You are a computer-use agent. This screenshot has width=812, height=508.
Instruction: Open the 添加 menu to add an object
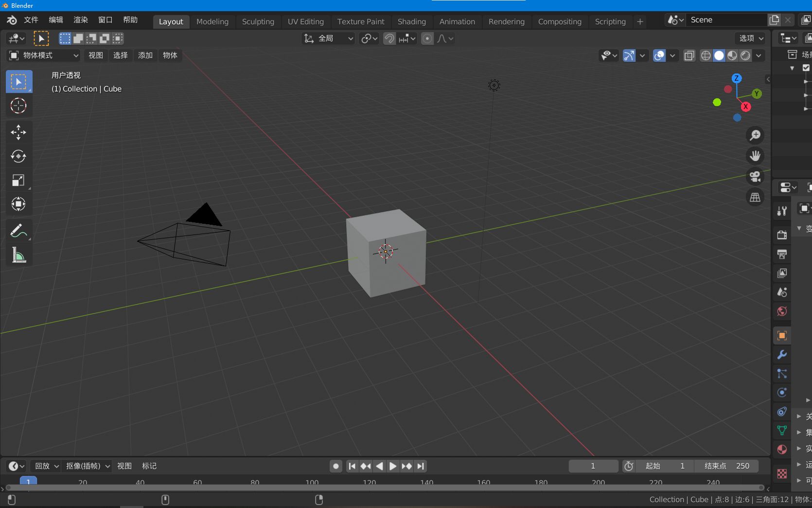click(x=145, y=55)
